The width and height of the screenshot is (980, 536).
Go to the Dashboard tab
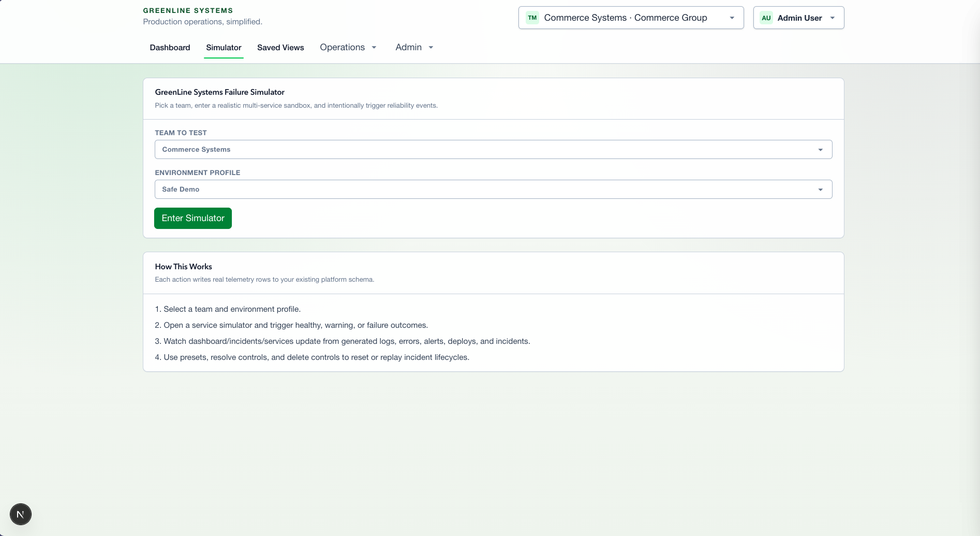coord(170,48)
